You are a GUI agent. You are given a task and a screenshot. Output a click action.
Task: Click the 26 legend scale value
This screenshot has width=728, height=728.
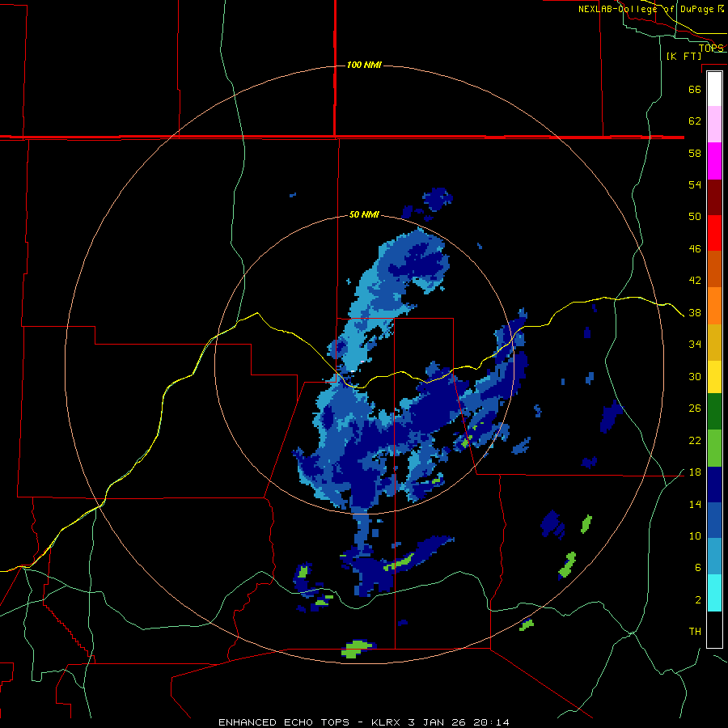click(695, 408)
